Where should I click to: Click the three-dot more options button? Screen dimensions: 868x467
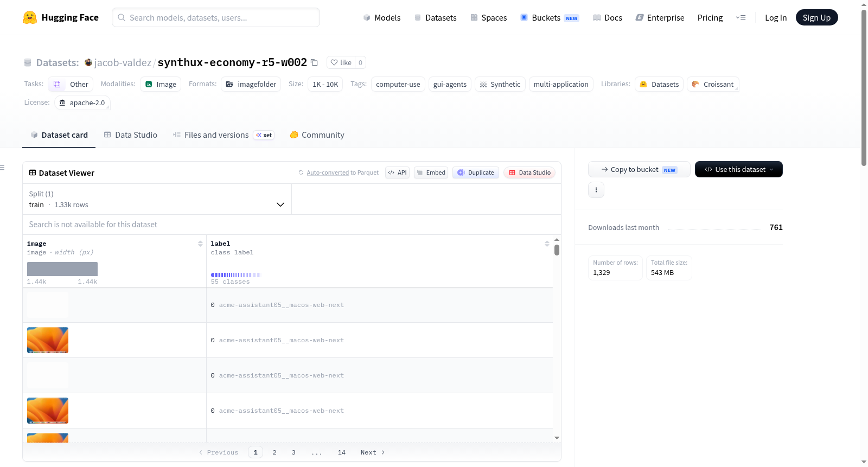click(x=596, y=190)
